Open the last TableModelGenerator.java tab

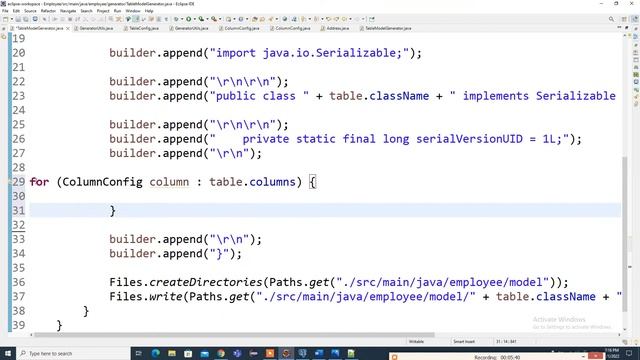point(385,29)
